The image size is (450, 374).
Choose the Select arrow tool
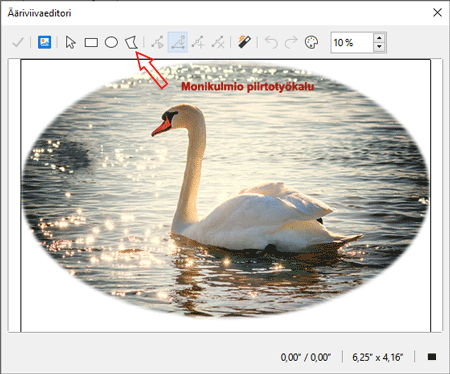(70, 42)
